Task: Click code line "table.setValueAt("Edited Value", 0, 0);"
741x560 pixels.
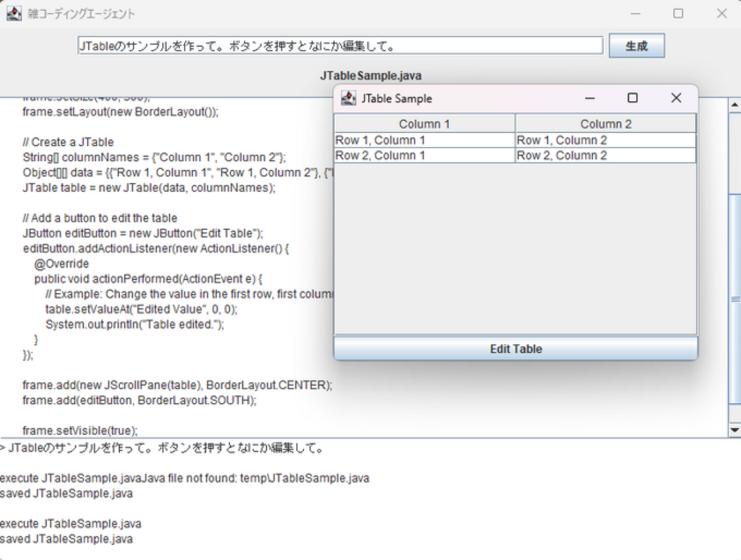Action: point(141,309)
